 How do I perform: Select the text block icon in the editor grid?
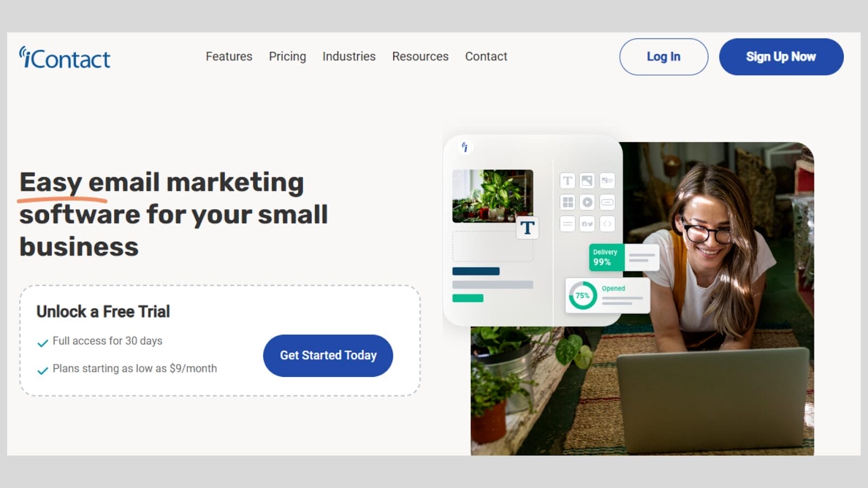[x=567, y=181]
